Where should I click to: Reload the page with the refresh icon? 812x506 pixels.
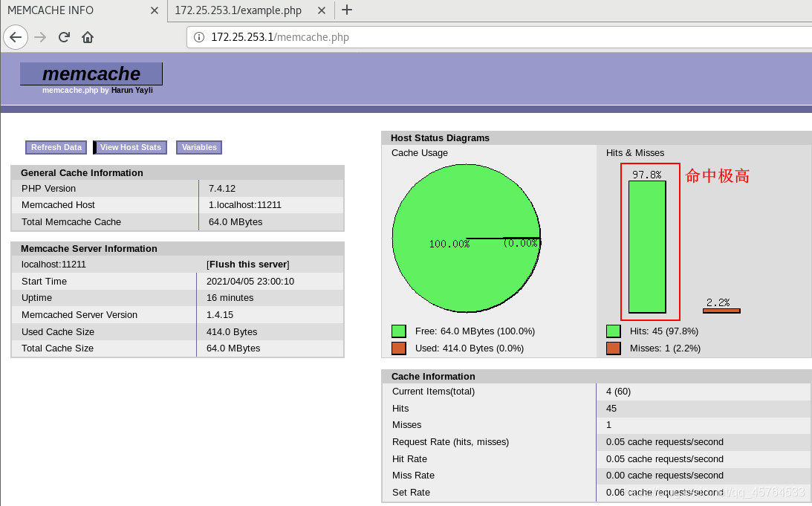click(64, 37)
